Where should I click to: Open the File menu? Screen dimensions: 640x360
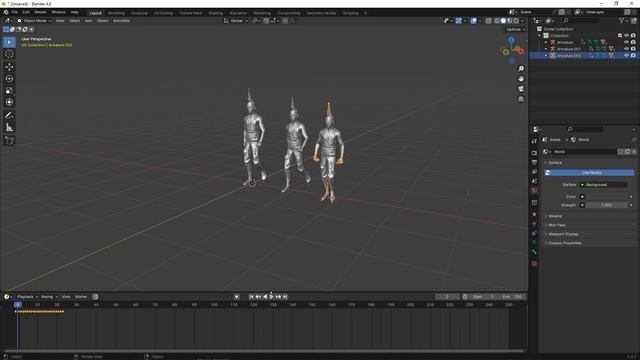click(x=14, y=12)
